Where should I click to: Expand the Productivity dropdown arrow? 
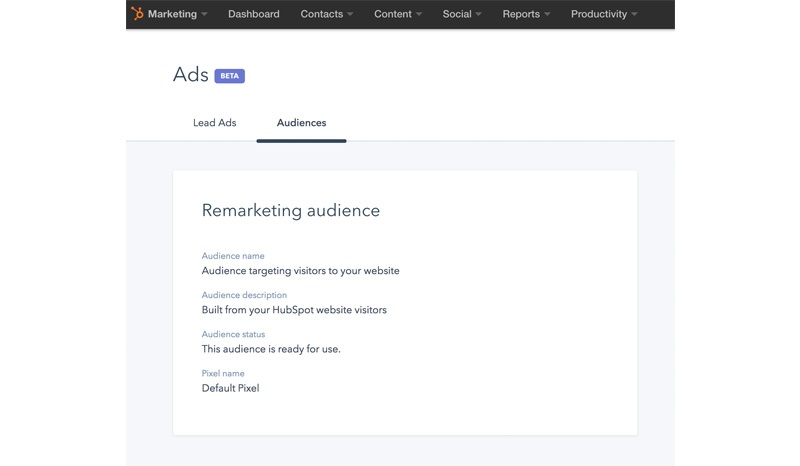pos(634,14)
